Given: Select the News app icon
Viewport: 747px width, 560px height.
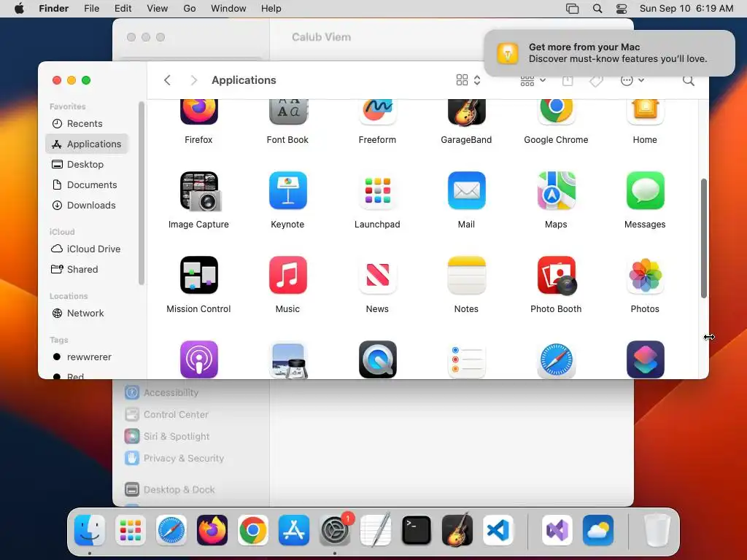Looking at the screenshot, I should tap(377, 275).
